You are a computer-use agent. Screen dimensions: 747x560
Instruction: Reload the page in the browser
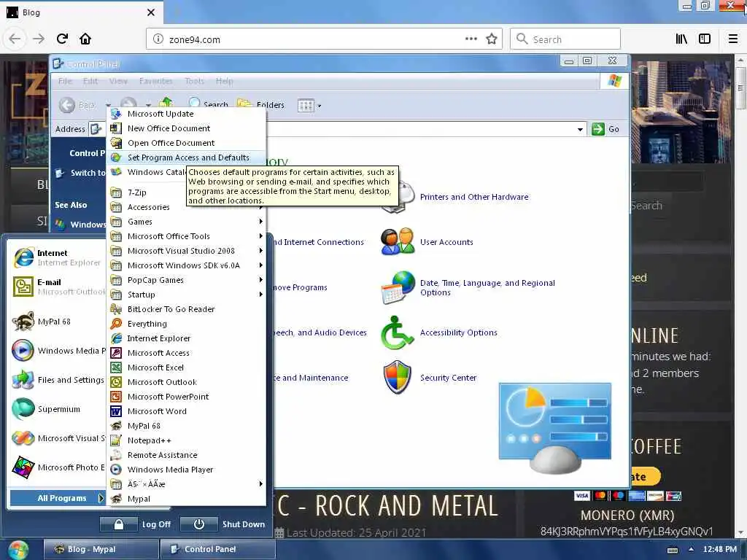coord(62,39)
